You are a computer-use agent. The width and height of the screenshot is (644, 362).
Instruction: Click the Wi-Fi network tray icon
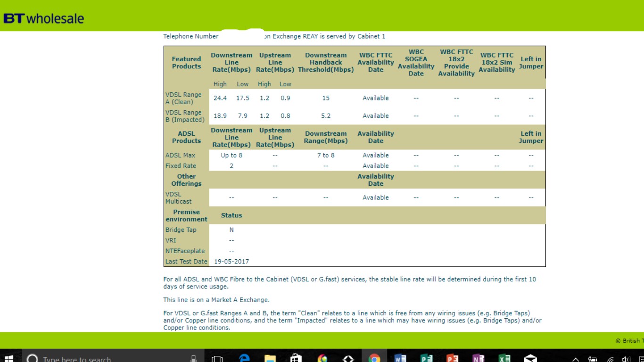[x=611, y=359]
